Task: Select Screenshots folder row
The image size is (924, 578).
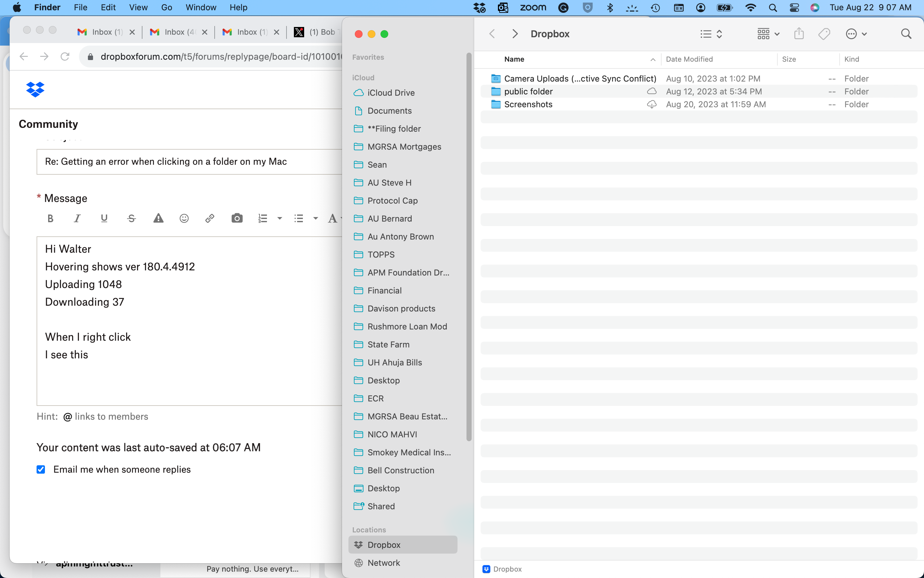Action: click(699, 104)
